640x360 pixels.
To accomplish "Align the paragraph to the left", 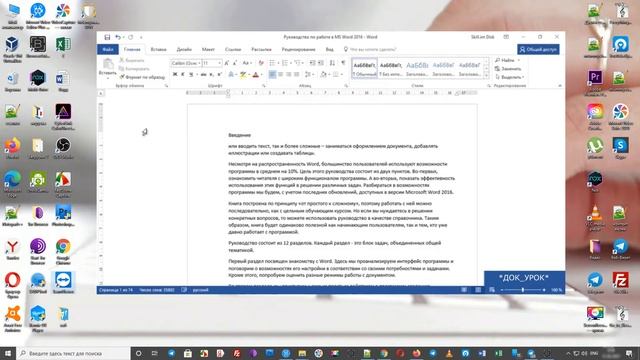I will point(272,74).
